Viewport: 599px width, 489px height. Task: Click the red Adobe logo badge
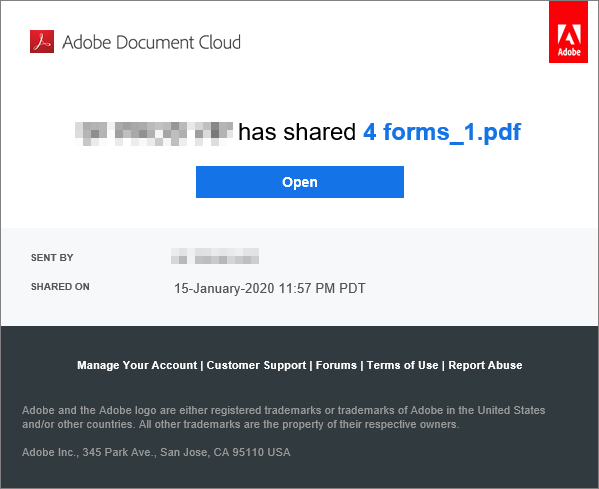point(568,32)
